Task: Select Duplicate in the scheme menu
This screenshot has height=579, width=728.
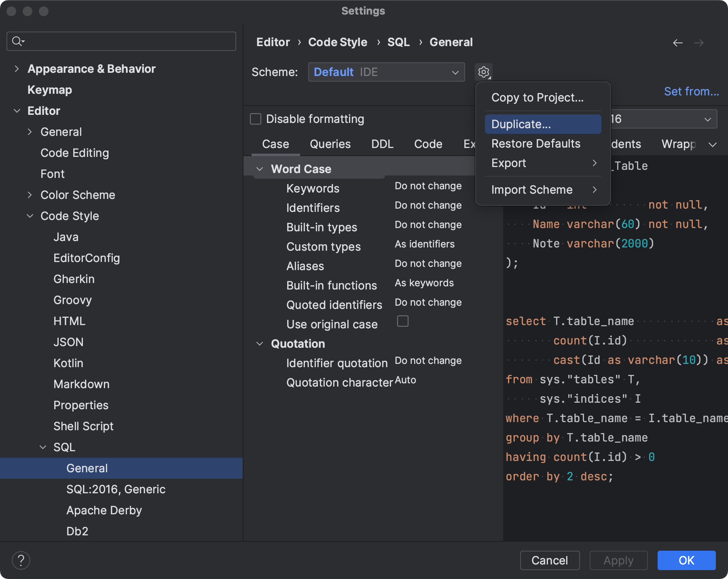Action: pos(521,124)
